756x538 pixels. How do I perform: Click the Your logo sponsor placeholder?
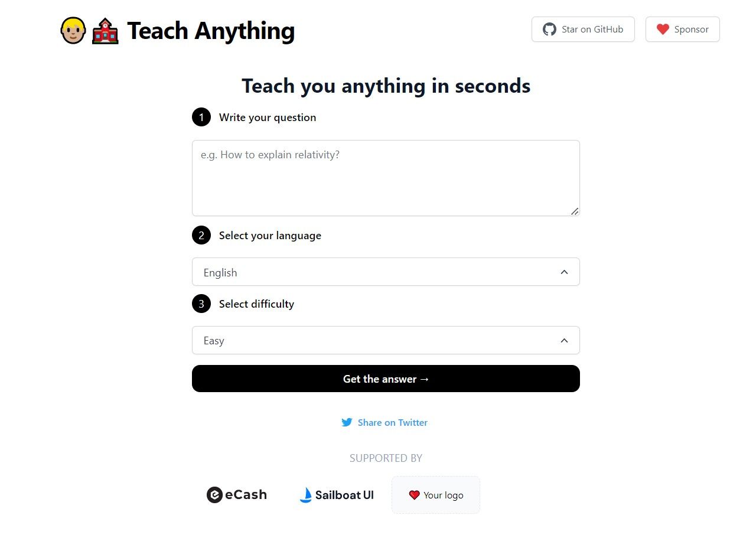tap(435, 495)
